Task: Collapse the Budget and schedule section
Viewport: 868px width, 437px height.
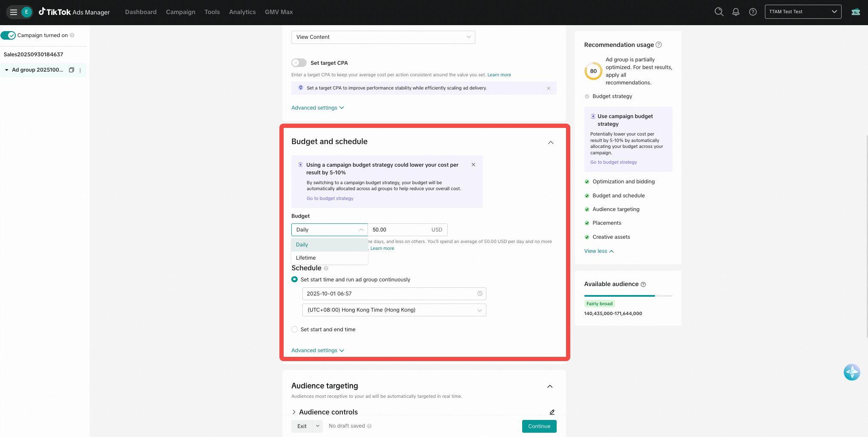Action: click(x=551, y=142)
